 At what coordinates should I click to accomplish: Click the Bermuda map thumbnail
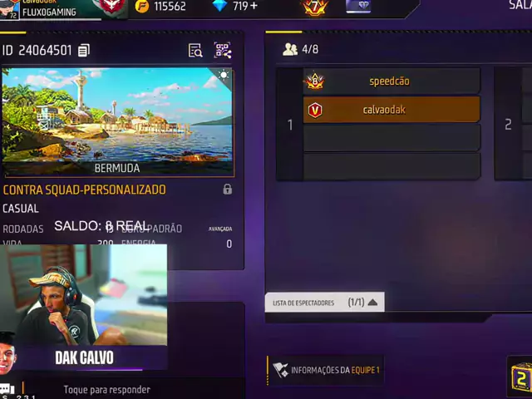pyautogui.click(x=118, y=122)
